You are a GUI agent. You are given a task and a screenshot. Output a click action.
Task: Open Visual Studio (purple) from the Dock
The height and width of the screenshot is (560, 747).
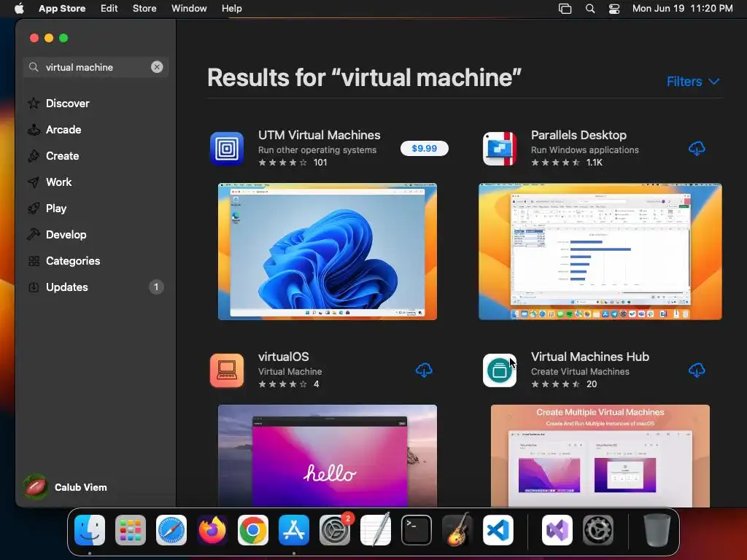557,530
